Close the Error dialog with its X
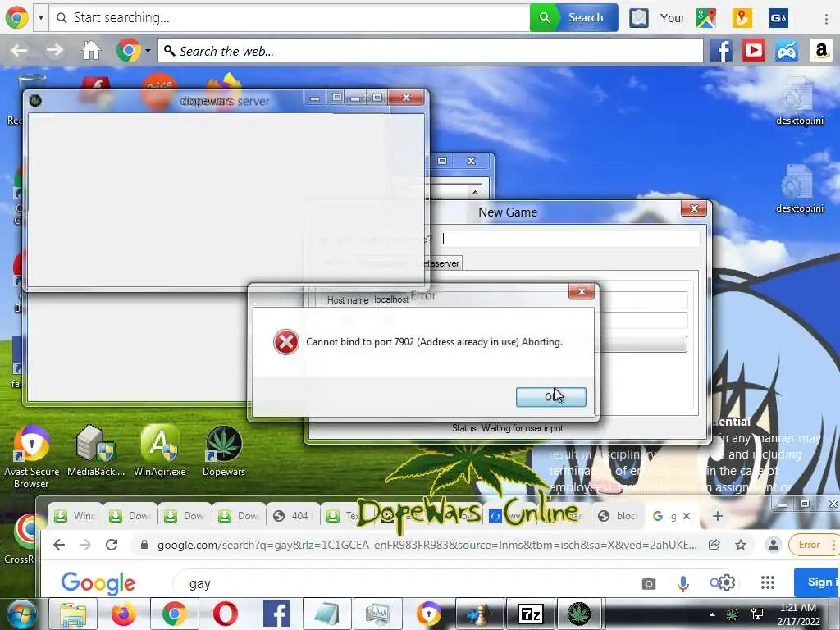The height and width of the screenshot is (630, 840). click(582, 291)
